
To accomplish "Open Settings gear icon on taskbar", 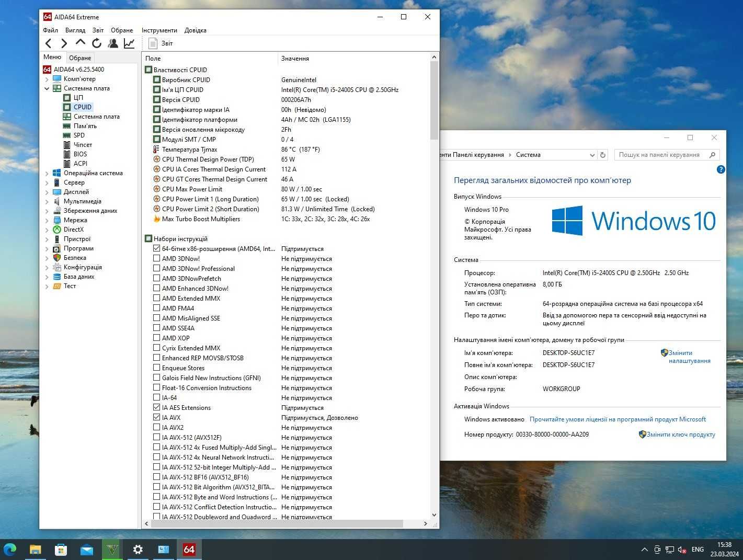I will click(x=138, y=550).
